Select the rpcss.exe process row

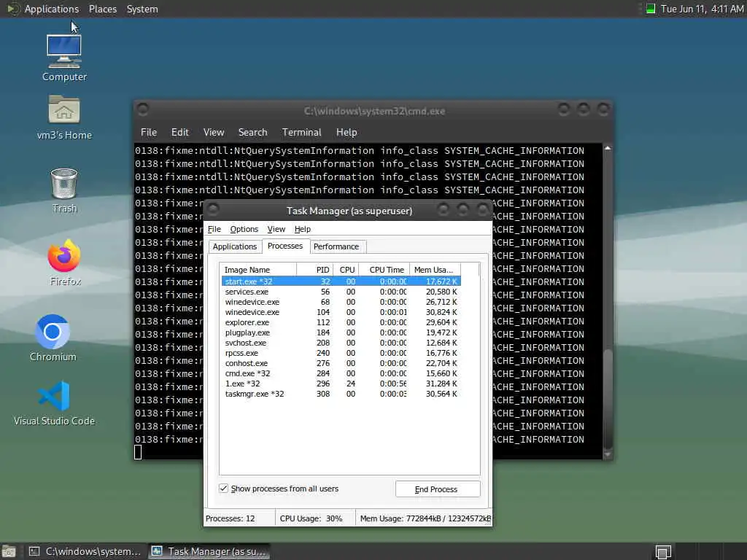tap(341, 353)
